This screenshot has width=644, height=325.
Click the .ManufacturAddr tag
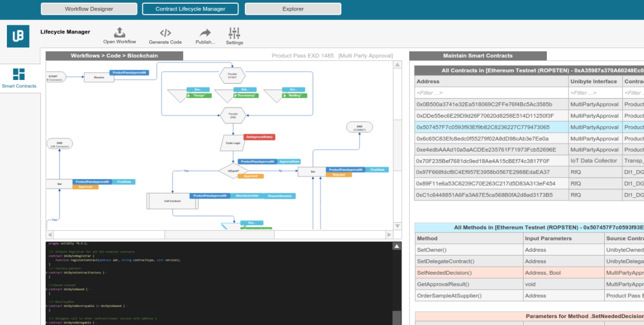[246, 196]
